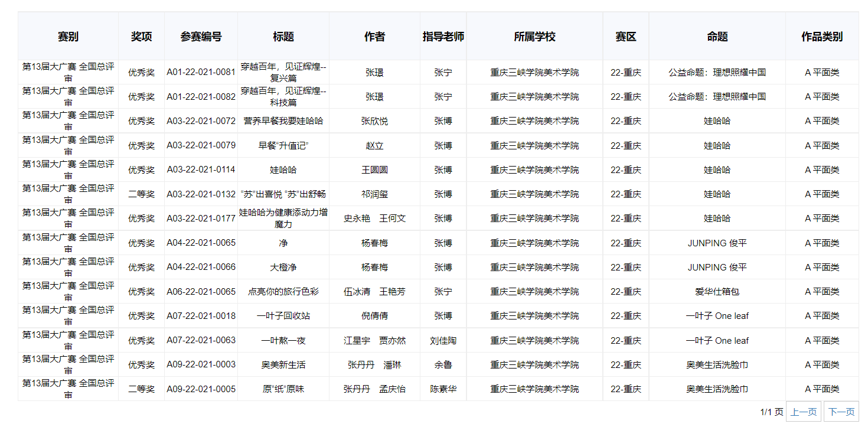Click the 赛别 column header

[68, 37]
